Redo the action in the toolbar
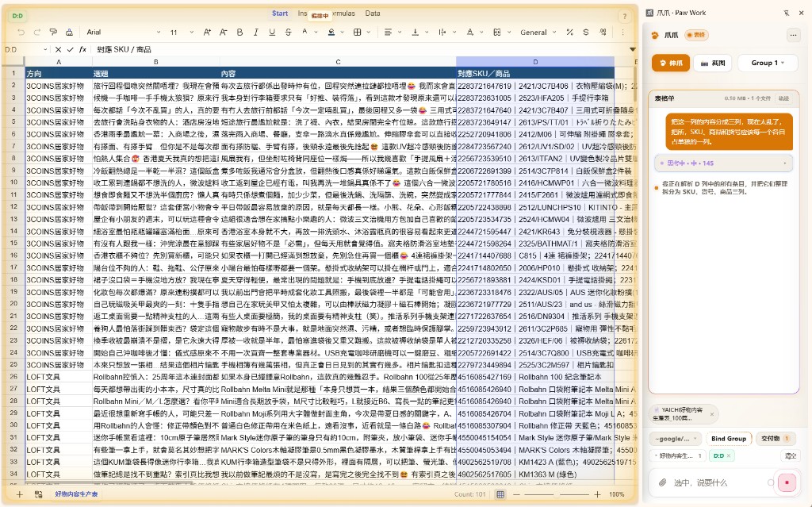Image resolution: width=812 pixels, height=507 pixels. (37, 33)
